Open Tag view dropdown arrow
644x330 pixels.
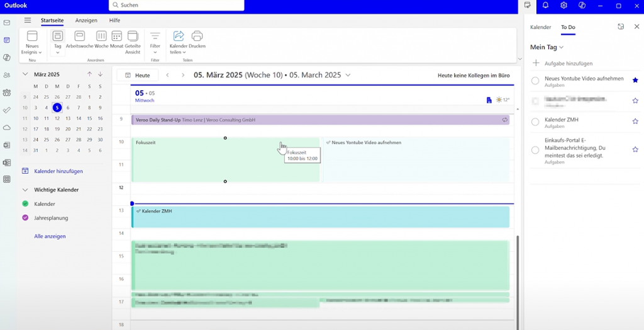[58, 52]
